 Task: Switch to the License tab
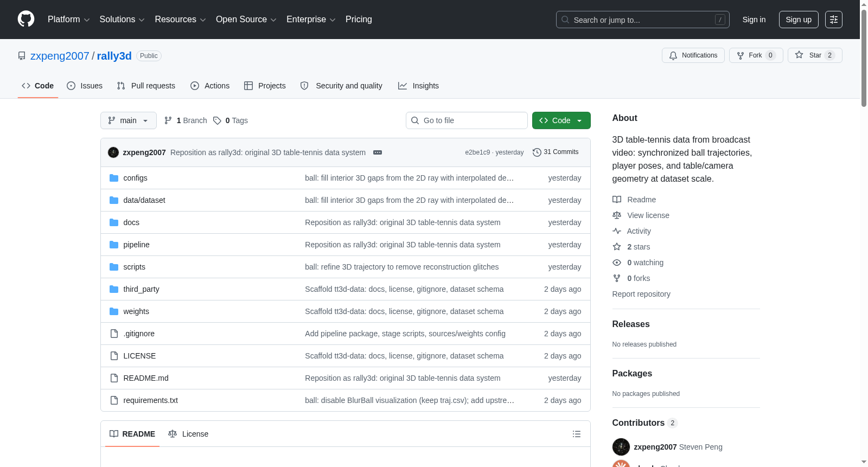[188, 434]
